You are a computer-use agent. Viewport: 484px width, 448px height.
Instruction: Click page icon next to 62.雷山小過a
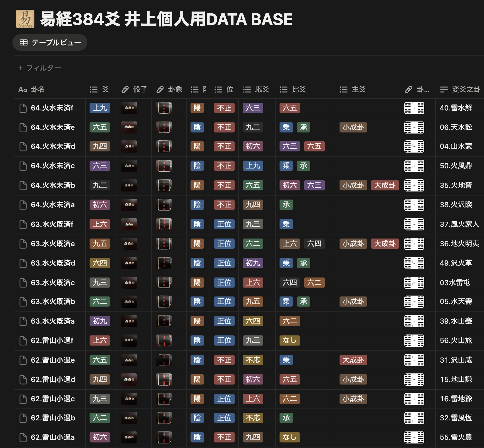pos(23,437)
